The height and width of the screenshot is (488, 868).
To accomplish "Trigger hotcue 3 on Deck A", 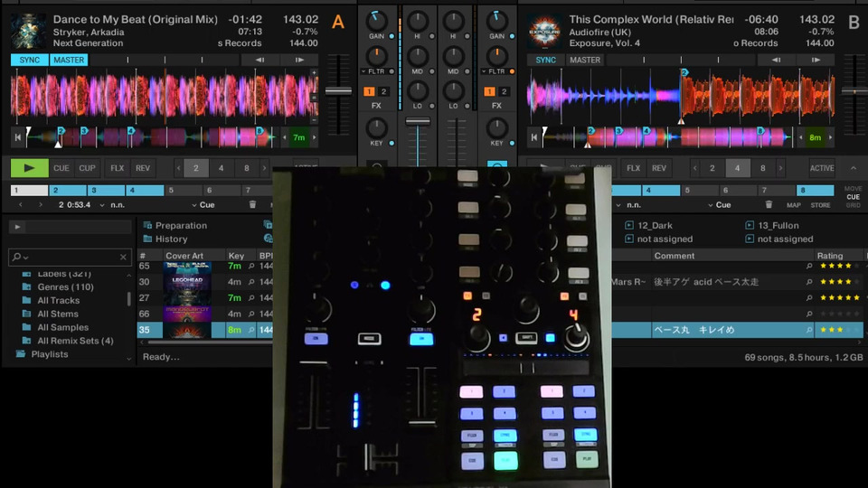I will tap(106, 191).
